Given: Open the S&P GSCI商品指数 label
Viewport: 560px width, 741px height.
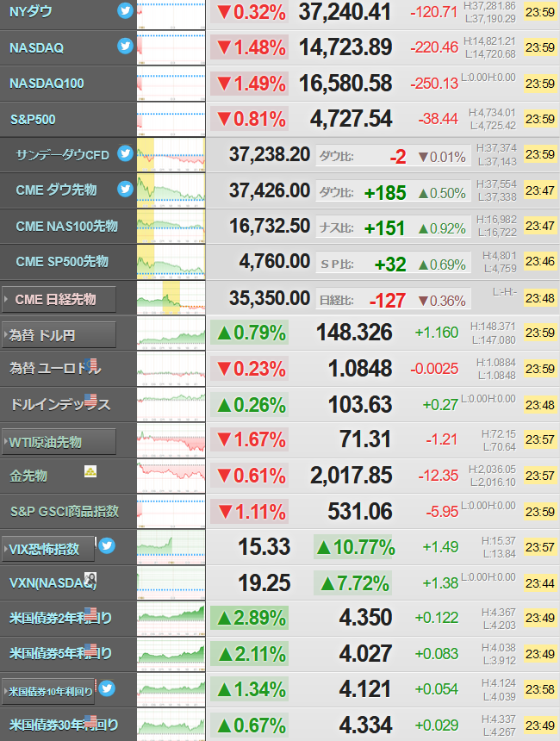Looking at the screenshot, I should click(x=65, y=511).
